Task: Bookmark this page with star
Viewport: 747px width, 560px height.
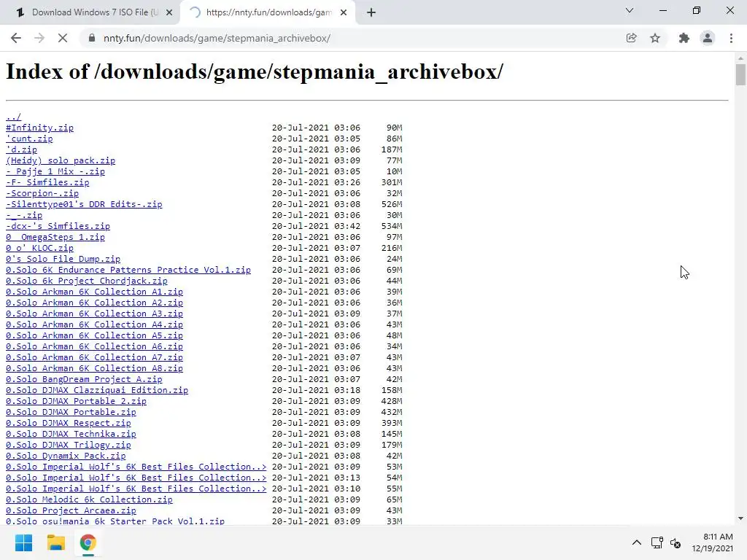Action: click(655, 38)
